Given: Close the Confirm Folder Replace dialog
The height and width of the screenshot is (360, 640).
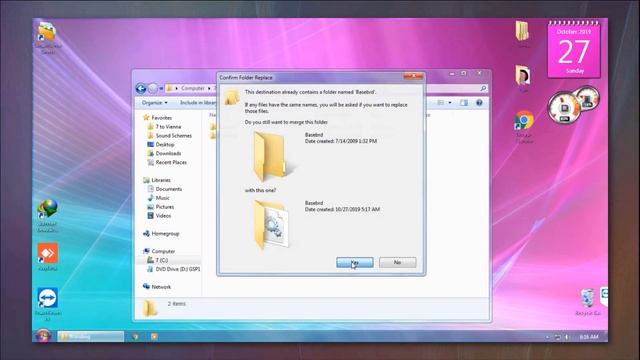Looking at the screenshot, I should 413,76.
